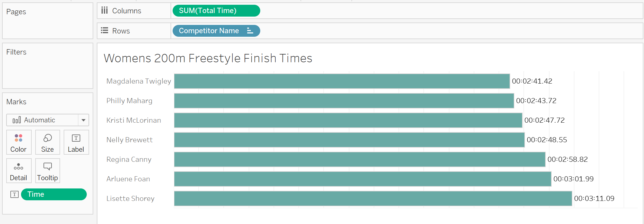Click the chart title Womens 200m Freestyle
The image size is (644, 224).
coord(208,58)
